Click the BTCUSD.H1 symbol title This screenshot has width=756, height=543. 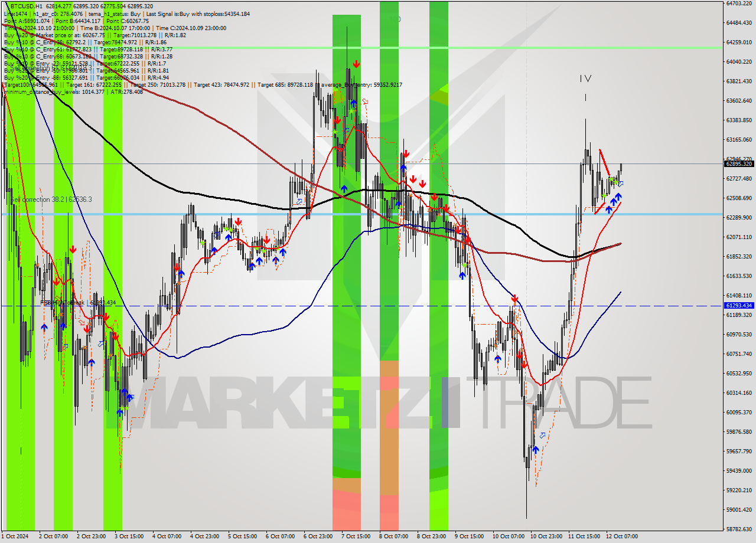(27, 6)
